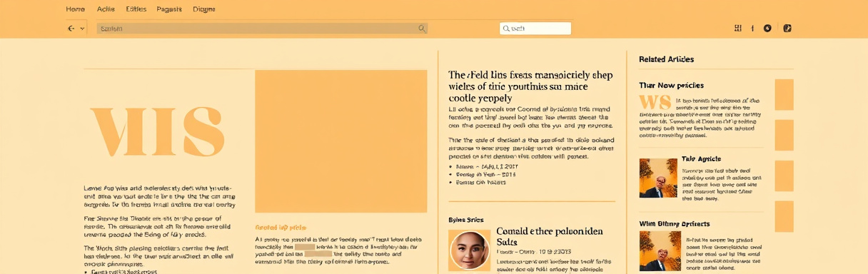Click the 'Related Articles' sidebar heading

click(x=667, y=59)
